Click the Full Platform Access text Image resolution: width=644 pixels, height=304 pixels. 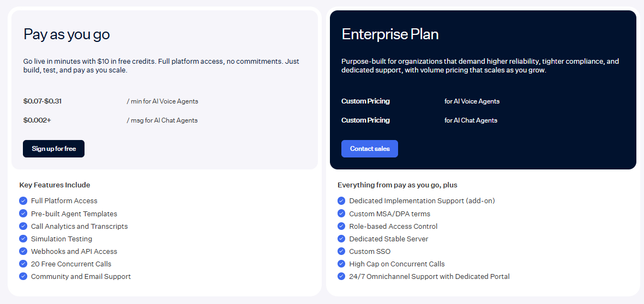coord(64,201)
